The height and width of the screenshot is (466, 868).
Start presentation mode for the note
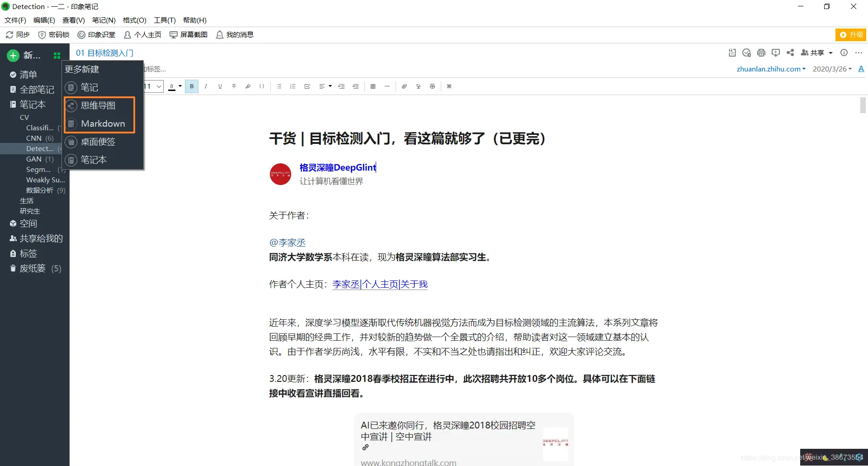coord(776,52)
